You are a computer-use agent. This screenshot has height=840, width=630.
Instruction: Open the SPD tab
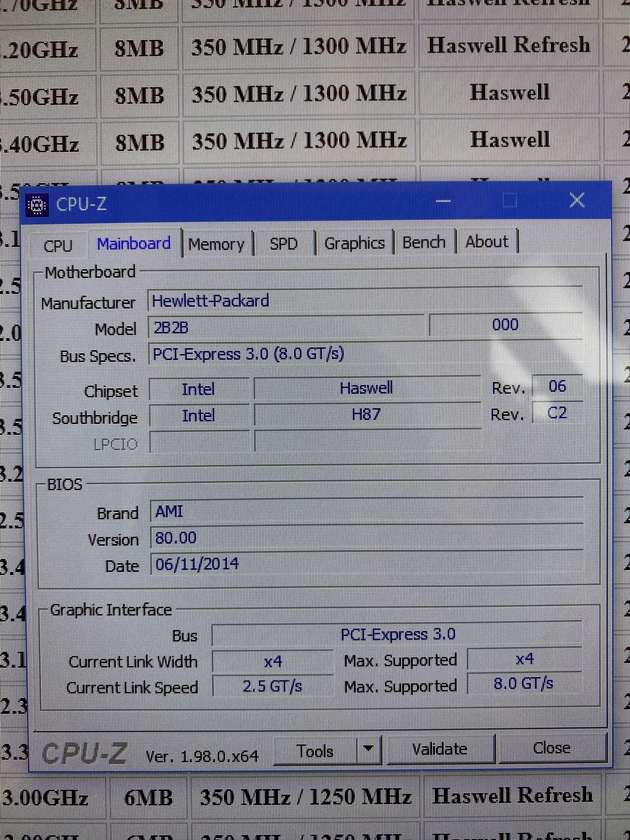pos(283,243)
